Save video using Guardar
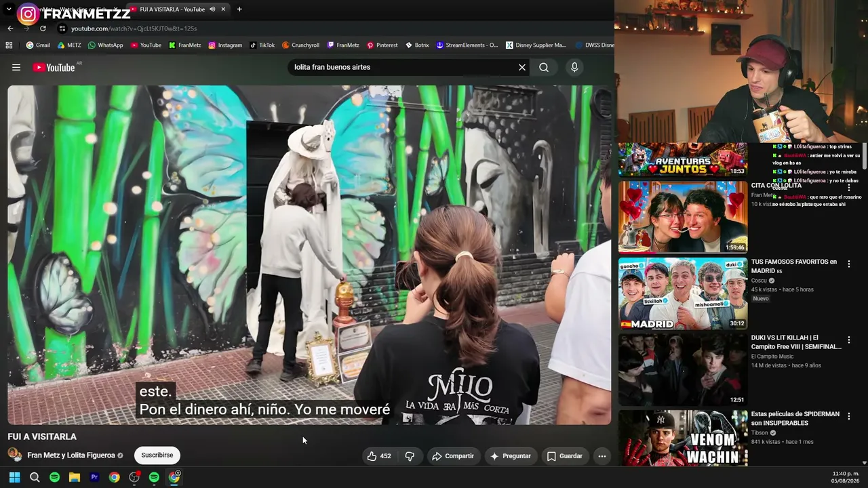The height and width of the screenshot is (488, 868). (565, 456)
